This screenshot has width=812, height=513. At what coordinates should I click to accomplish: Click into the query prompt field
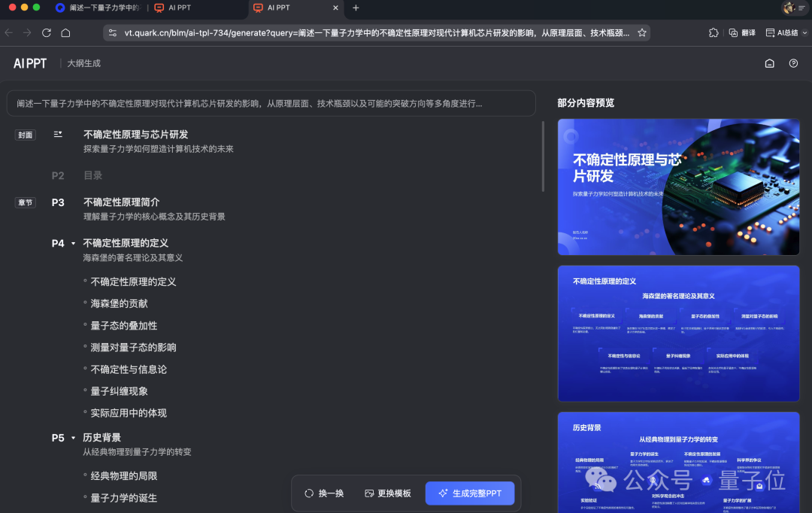(x=271, y=104)
